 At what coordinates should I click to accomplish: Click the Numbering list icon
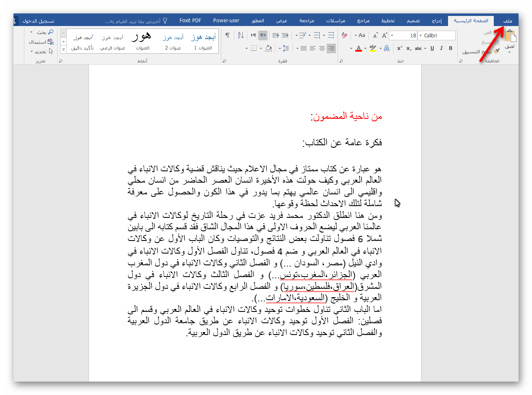(x=317, y=35)
